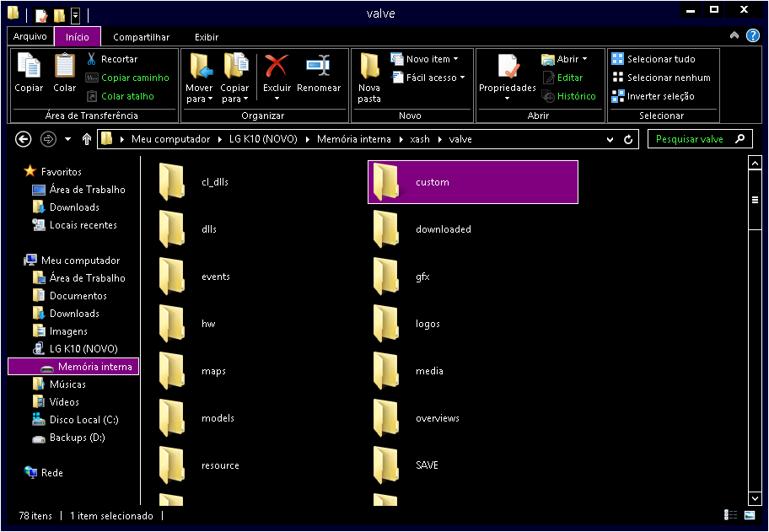Viewport: 769px width, 532px height.
Task: Click scrollbar down arrow in file list
Action: (x=755, y=498)
